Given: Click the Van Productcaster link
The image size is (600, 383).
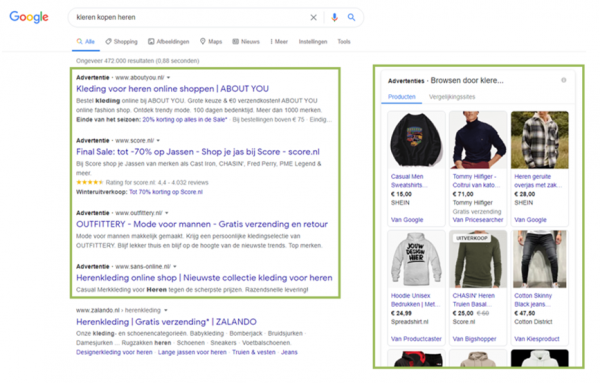Looking at the screenshot, I should tap(416, 339).
